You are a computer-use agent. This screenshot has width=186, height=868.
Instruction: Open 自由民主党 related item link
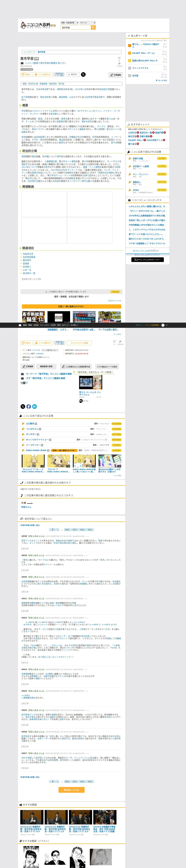(28, 254)
